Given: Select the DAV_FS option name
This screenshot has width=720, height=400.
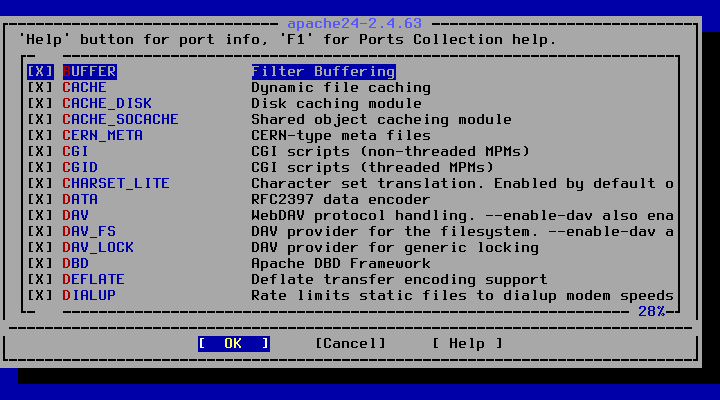Looking at the screenshot, I should pyautogui.click(x=89, y=231).
